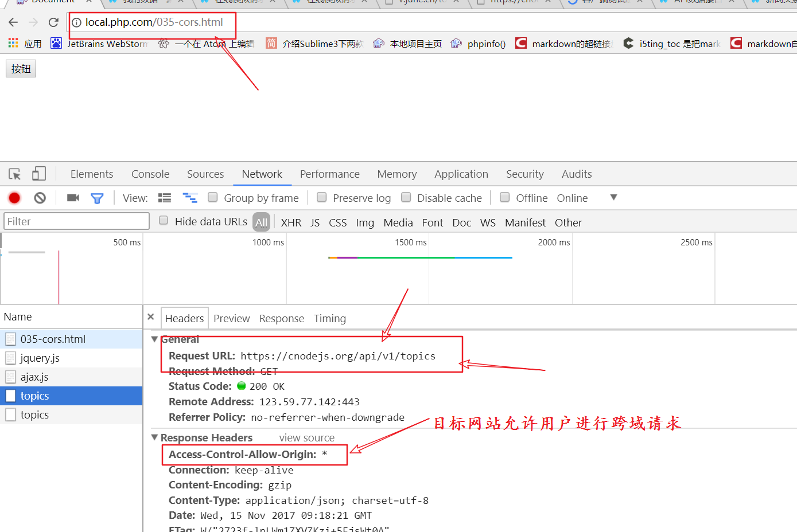The height and width of the screenshot is (532, 797).
Task: Click the Filter input field
Action: point(76,221)
